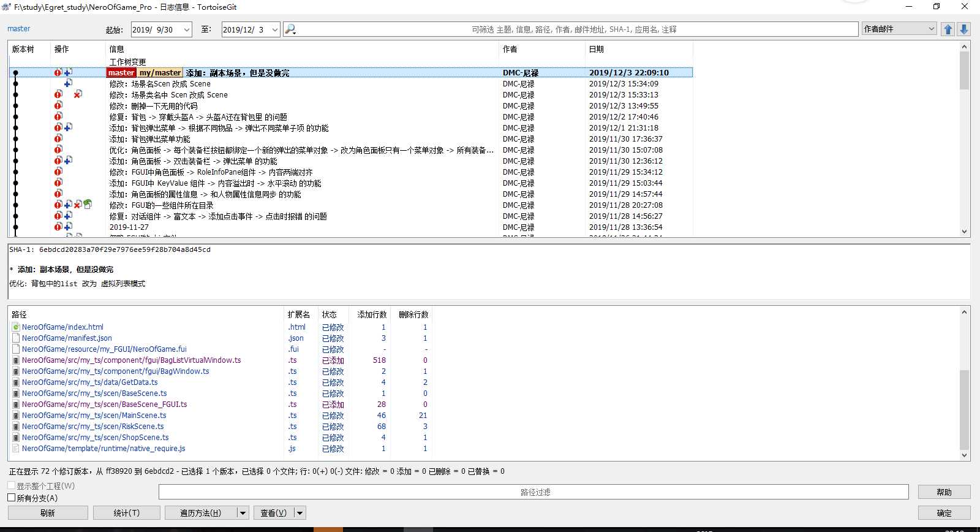
Task: Click the added-files icon in master commit row
Action: click(68, 72)
